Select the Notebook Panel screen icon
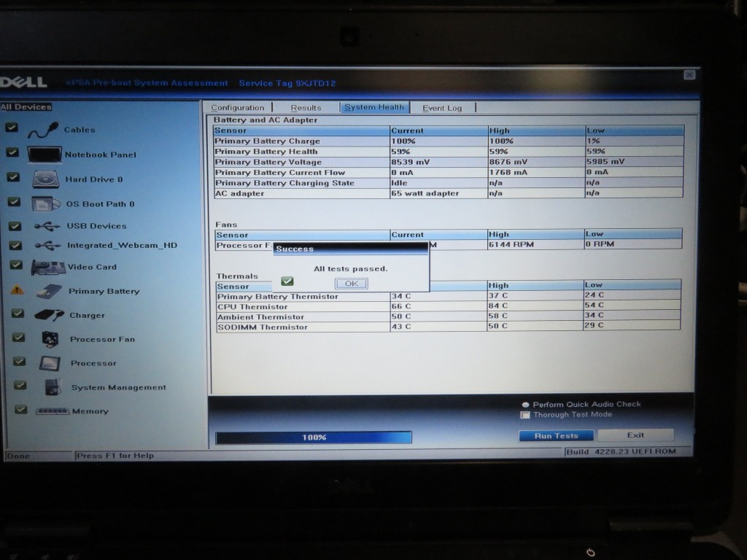Screen dimensions: 747x560 [44, 155]
